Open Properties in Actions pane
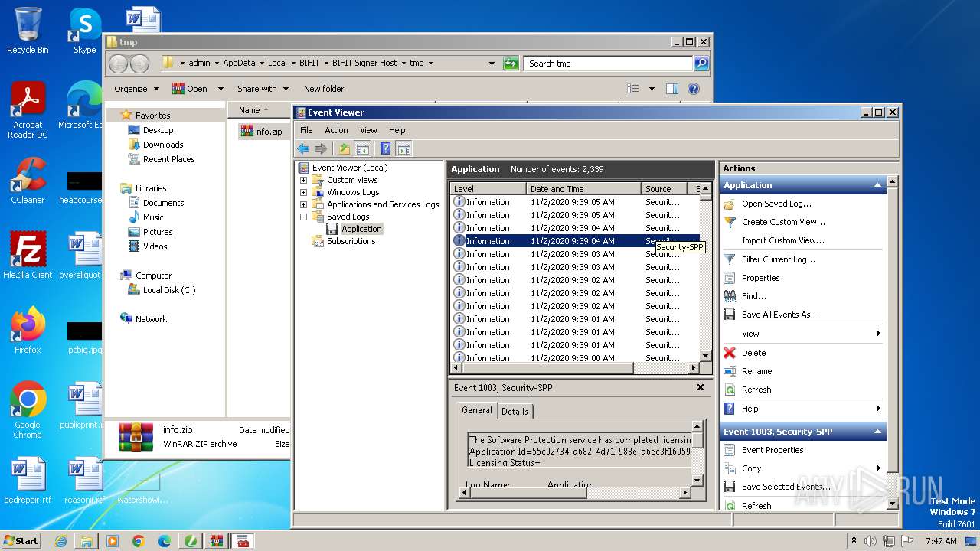 [x=760, y=278]
